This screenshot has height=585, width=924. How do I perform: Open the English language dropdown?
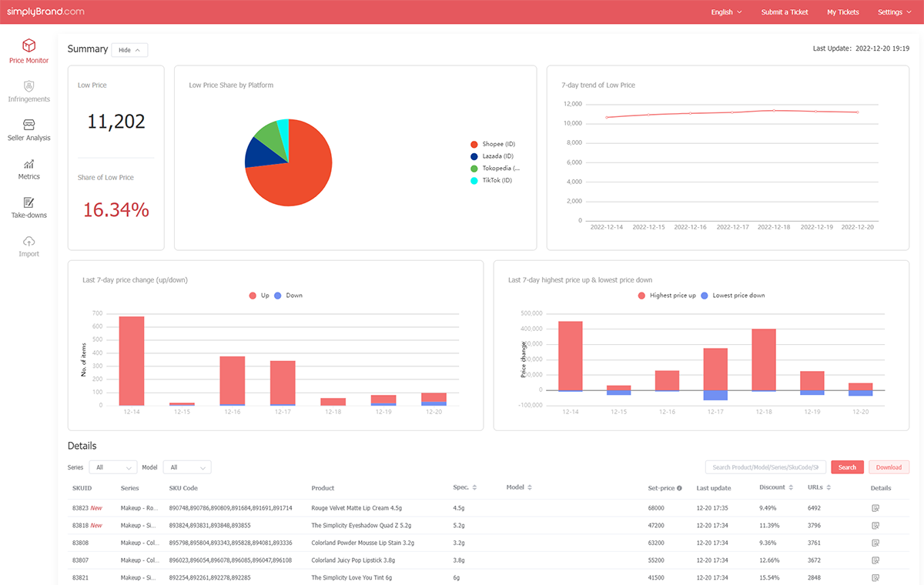coord(726,12)
